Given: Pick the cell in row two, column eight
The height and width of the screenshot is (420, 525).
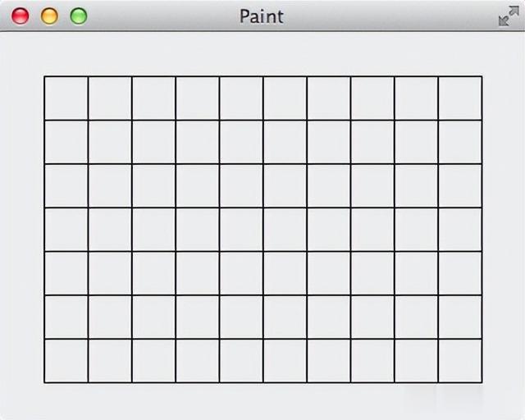Looking at the screenshot, I should pos(372,142).
